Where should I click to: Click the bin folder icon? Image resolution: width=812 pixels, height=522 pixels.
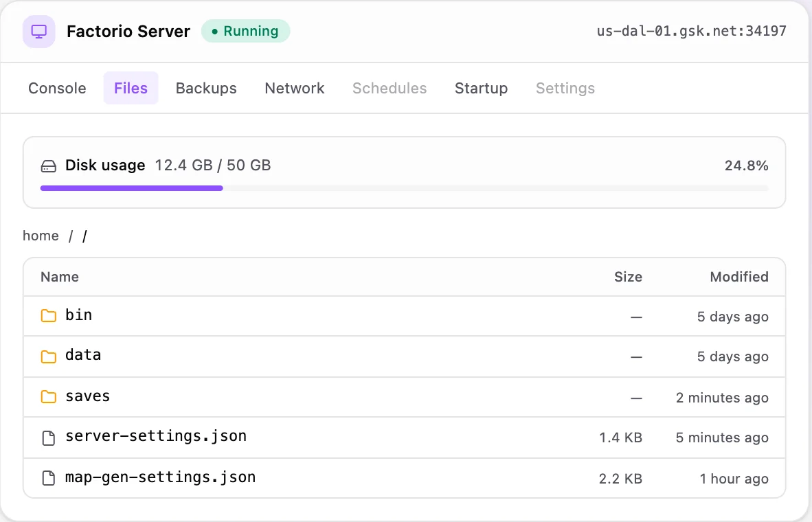click(x=48, y=316)
